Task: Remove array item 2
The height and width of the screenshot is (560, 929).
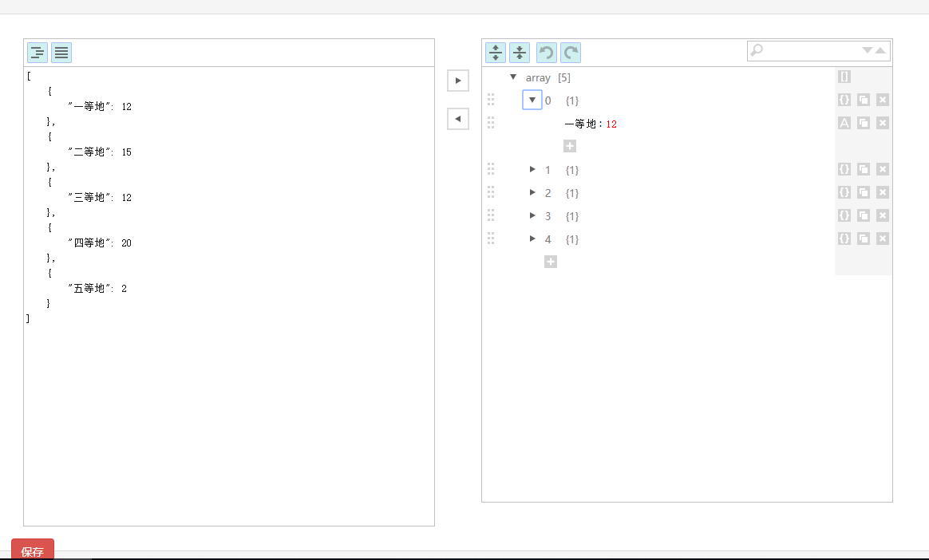Action: (x=882, y=191)
